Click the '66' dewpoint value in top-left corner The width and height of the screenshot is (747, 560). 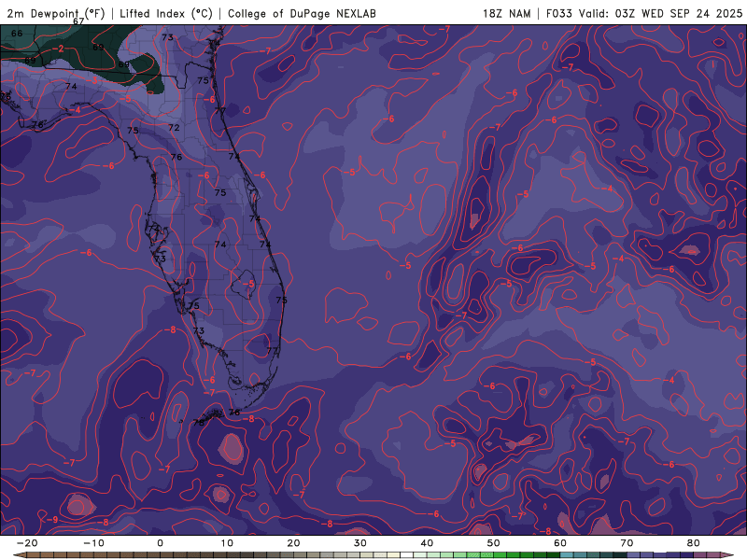17,34
